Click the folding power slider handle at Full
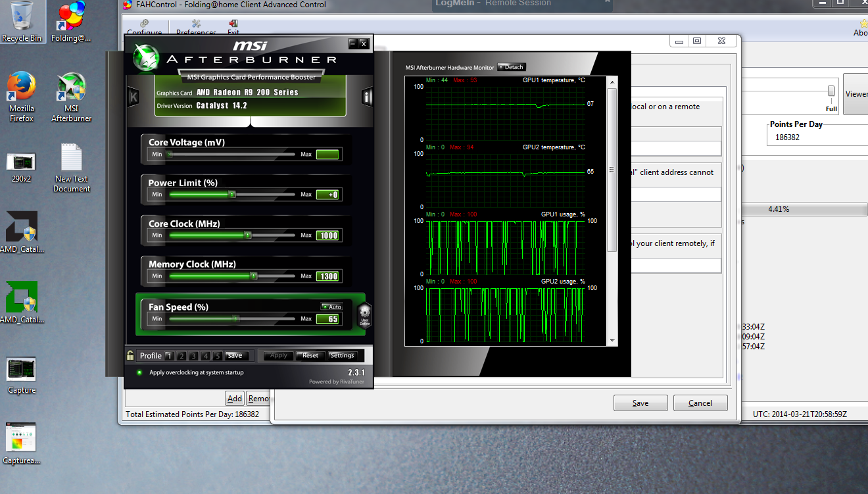 point(831,91)
